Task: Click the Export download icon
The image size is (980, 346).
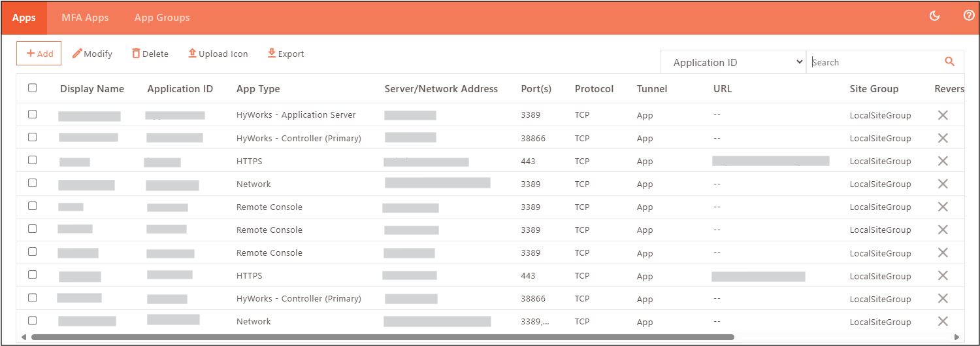Action: point(272,54)
